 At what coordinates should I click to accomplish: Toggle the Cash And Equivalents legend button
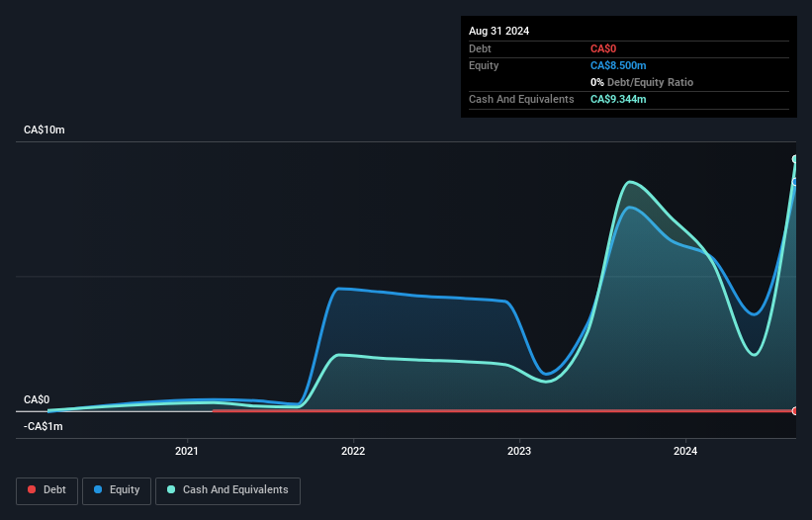[227, 490]
